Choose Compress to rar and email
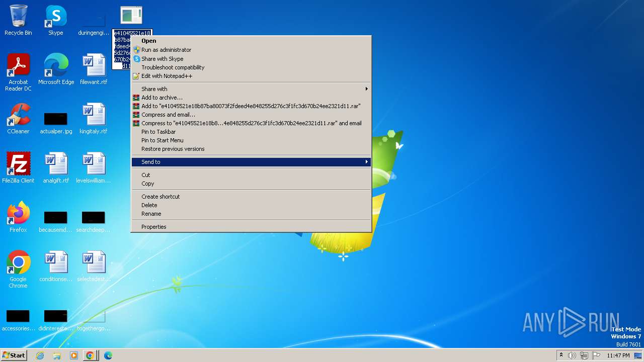The width and height of the screenshot is (644, 362). coord(251,123)
